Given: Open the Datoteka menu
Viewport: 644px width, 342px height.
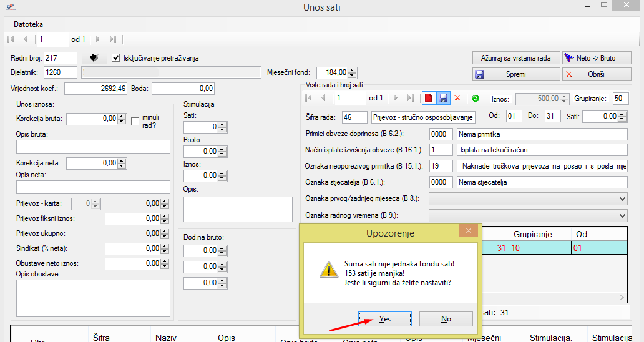Looking at the screenshot, I should [29, 24].
